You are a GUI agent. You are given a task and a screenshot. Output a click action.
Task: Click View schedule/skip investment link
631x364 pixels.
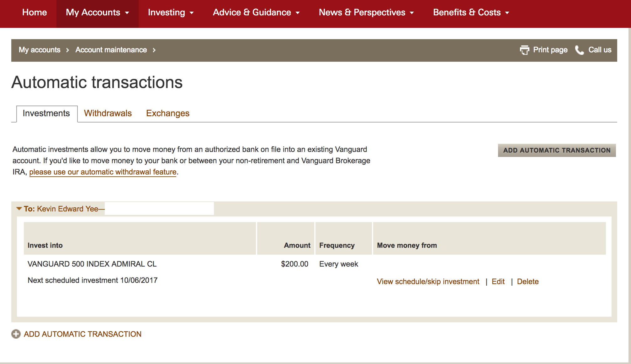[428, 282]
